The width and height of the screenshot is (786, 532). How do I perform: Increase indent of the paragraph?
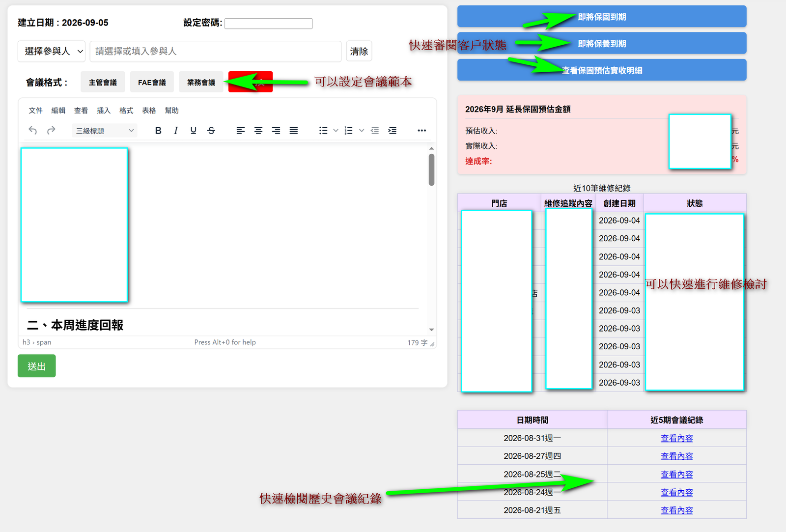[x=393, y=130]
